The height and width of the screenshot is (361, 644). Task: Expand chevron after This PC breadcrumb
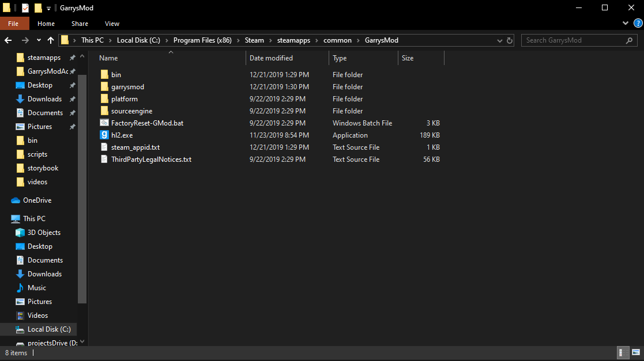click(x=111, y=40)
